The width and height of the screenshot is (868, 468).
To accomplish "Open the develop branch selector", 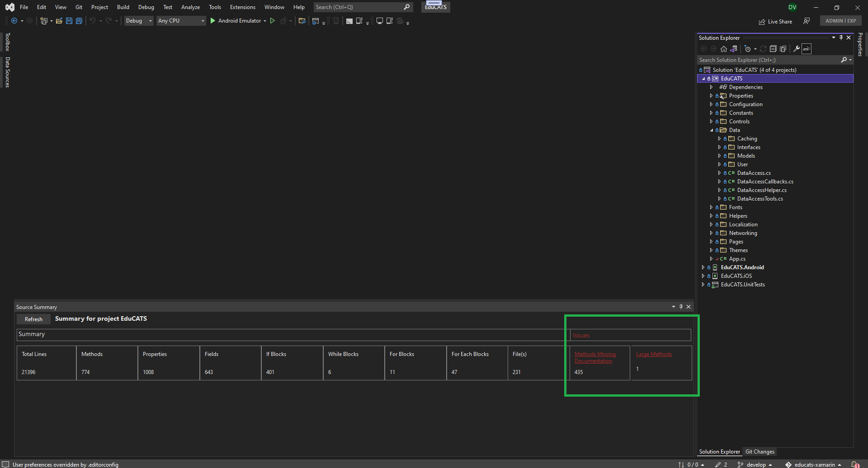I will click(x=755, y=464).
